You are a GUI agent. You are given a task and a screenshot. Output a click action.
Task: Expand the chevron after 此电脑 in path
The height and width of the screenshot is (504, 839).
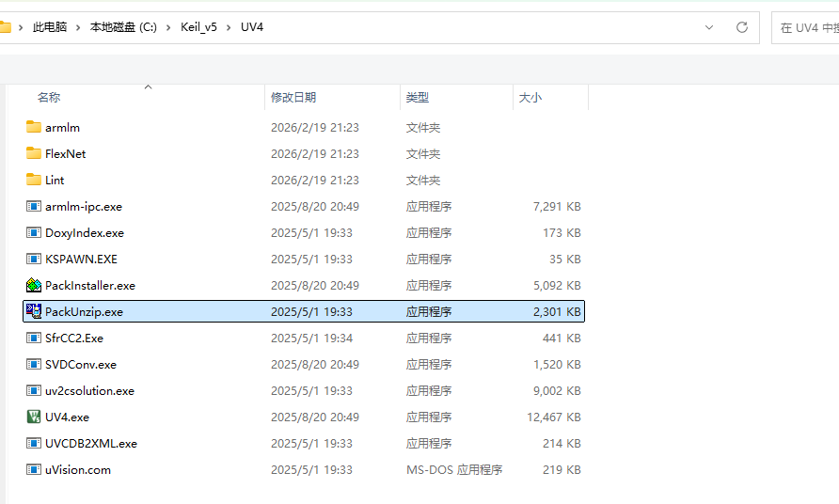(78, 27)
